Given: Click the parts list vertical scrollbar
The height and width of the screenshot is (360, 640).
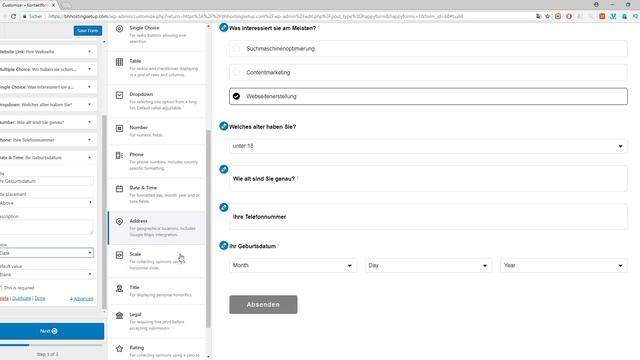Looking at the screenshot, I should click(209, 229).
